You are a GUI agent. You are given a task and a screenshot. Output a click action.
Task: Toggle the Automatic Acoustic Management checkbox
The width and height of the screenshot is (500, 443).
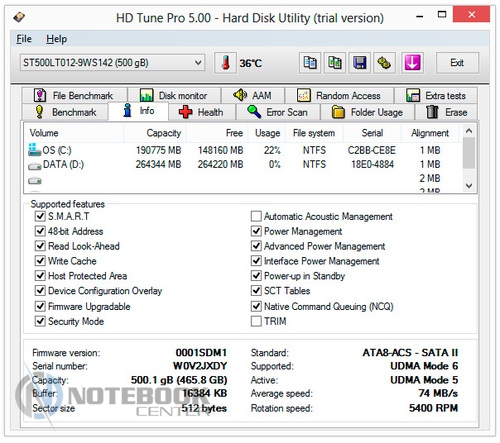pos(256,216)
